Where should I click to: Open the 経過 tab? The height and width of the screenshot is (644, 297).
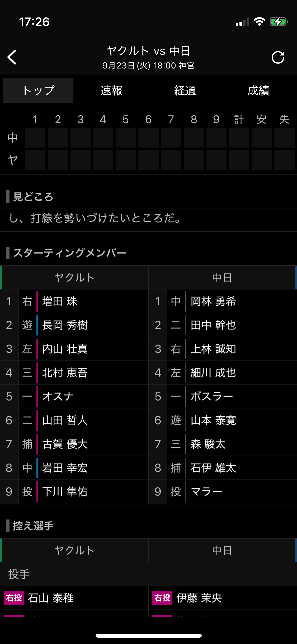click(185, 90)
